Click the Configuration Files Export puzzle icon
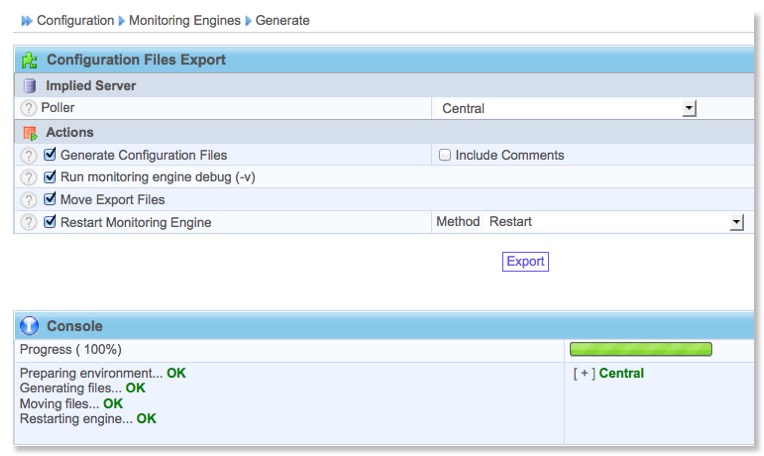This screenshot has width=764, height=456. tap(30, 60)
